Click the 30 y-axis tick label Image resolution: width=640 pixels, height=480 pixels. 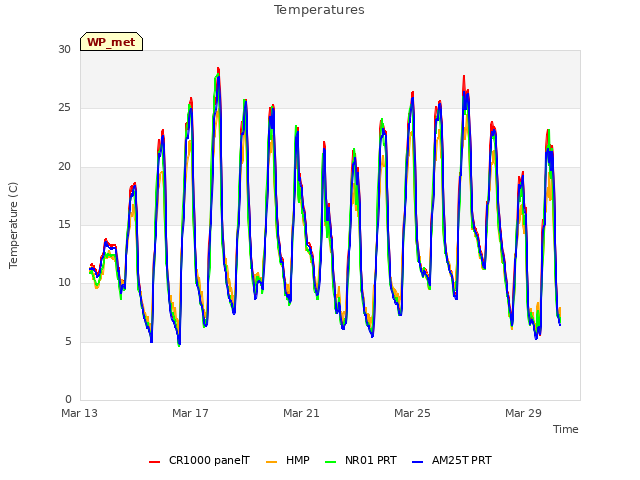coord(64,50)
